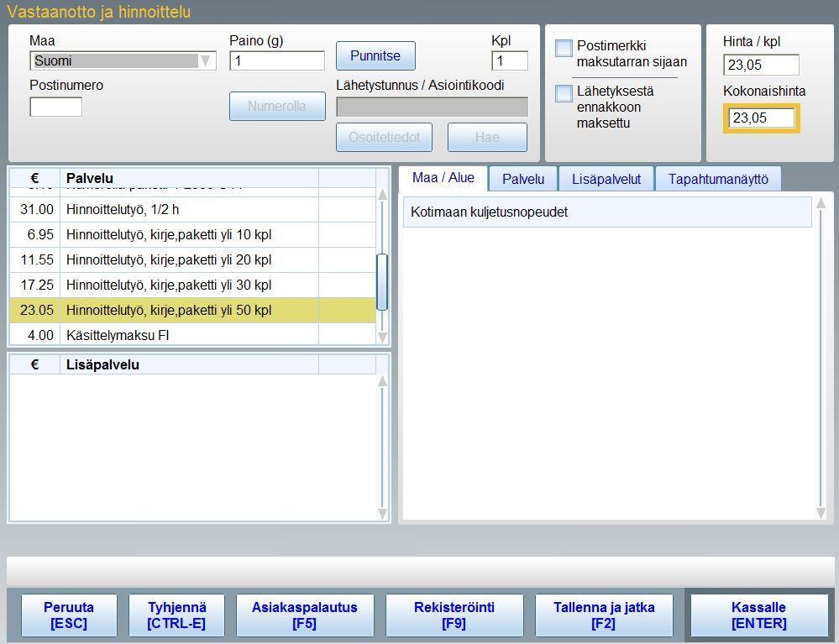Click the Osoitetiedot button
Image resolution: width=839 pixels, height=644 pixels.
(384, 138)
